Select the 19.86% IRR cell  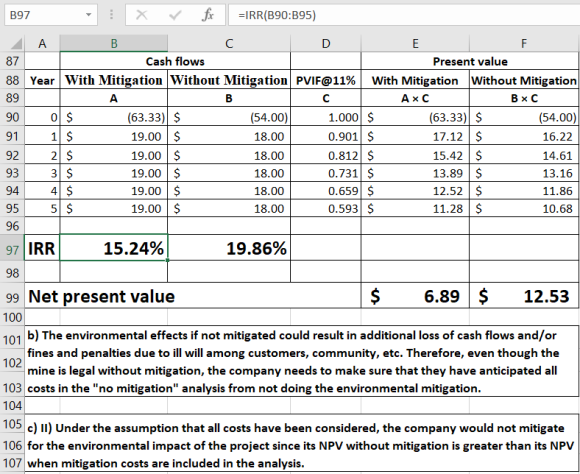pyautogui.click(x=229, y=248)
